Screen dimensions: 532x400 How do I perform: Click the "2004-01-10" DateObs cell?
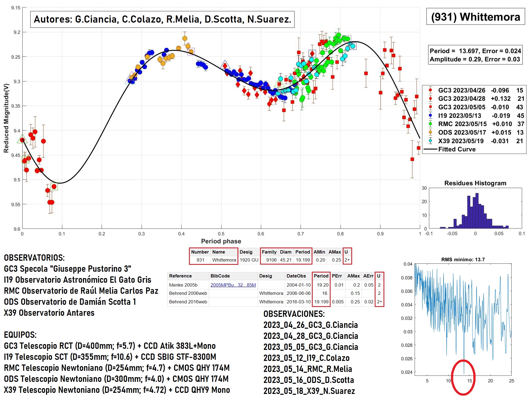pyautogui.click(x=298, y=285)
